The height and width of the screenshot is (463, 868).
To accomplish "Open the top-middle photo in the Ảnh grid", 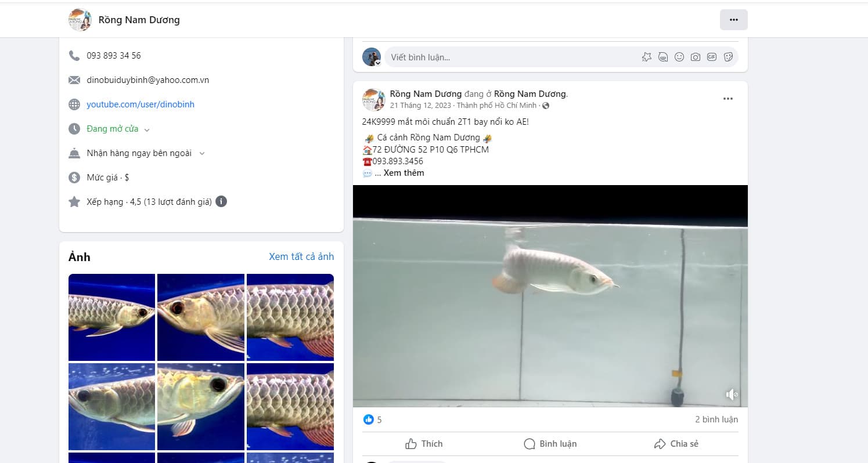I will tap(201, 317).
